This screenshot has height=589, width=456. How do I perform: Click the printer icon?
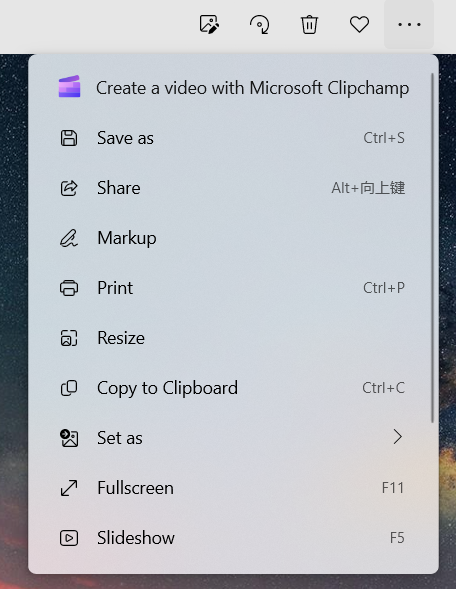click(69, 288)
